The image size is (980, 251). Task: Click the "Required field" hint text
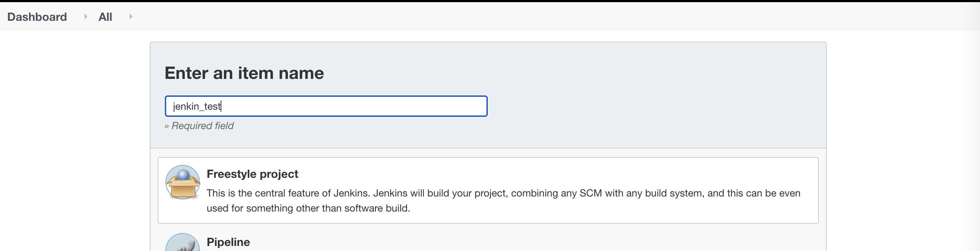202,126
